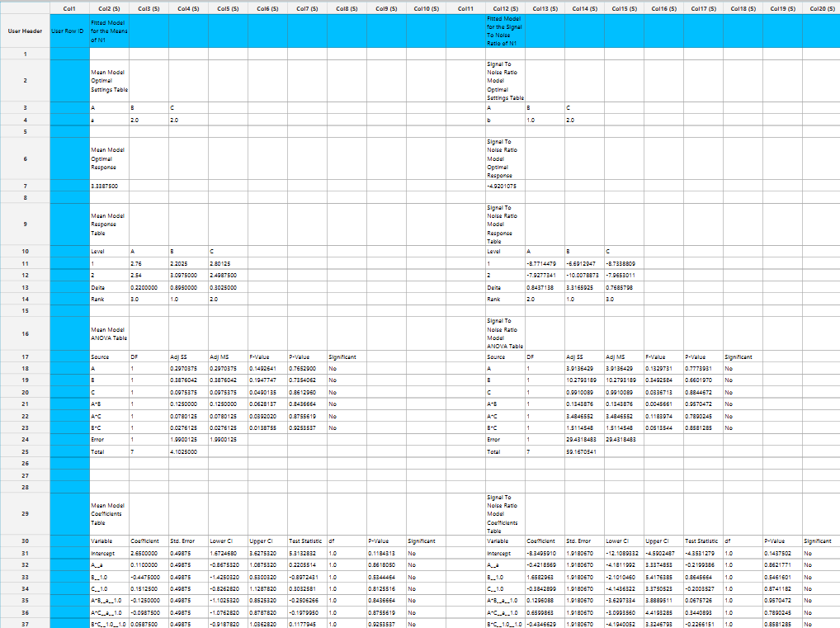Viewport: 840px width, 628px height.
Task: Select 'Signal To Noise Ratio Model ANOVA Table' cell
Action: [505, 333]
